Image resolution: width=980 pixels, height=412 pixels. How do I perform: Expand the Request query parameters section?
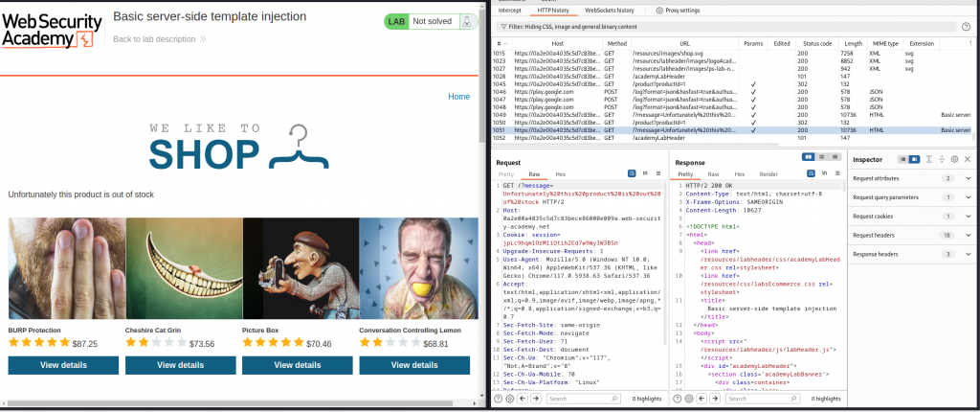[913, 197]
